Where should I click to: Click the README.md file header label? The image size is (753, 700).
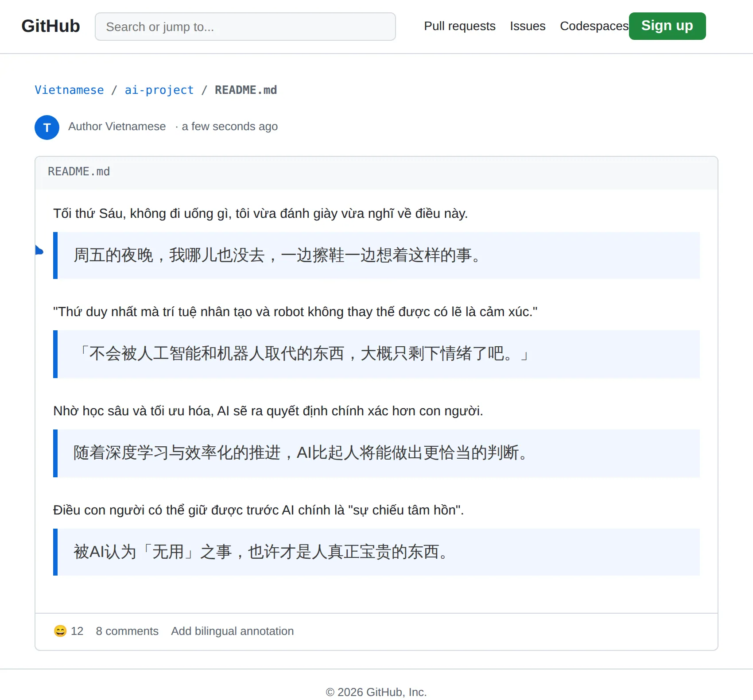click(x=79, y=171)
